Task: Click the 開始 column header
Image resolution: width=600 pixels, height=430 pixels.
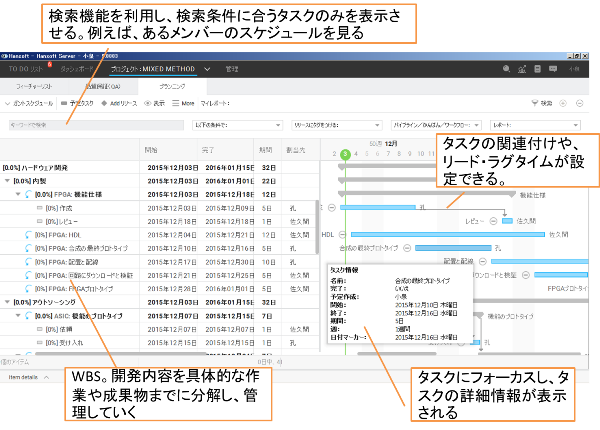Action: [x=151, y=150]
